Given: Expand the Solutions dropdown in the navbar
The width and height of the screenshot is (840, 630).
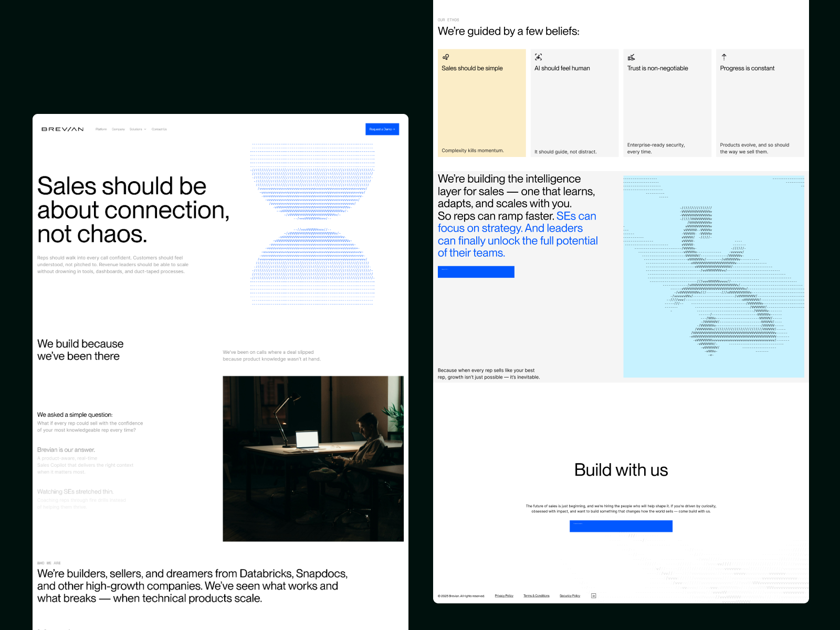Looking at the screenshot, I should pos(138,129).
